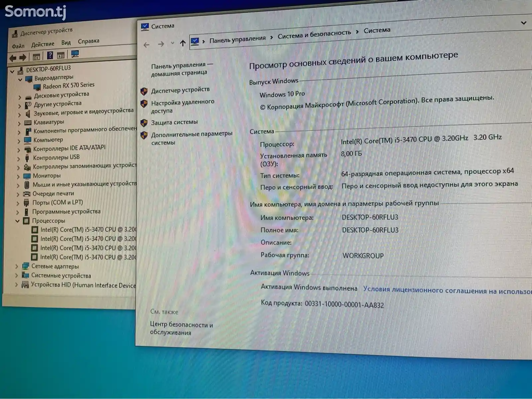Select Мыши и иные указывающие устройства

(x=84, y=184)
